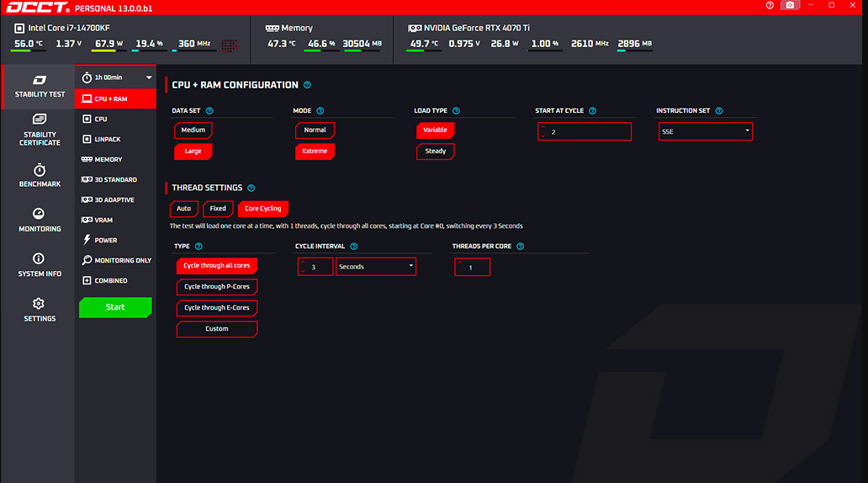Image resolution: width=868 pixels, height=483 pixels.
Task: Select Cycle through E-Cores
Action: (x=217, y=308)
